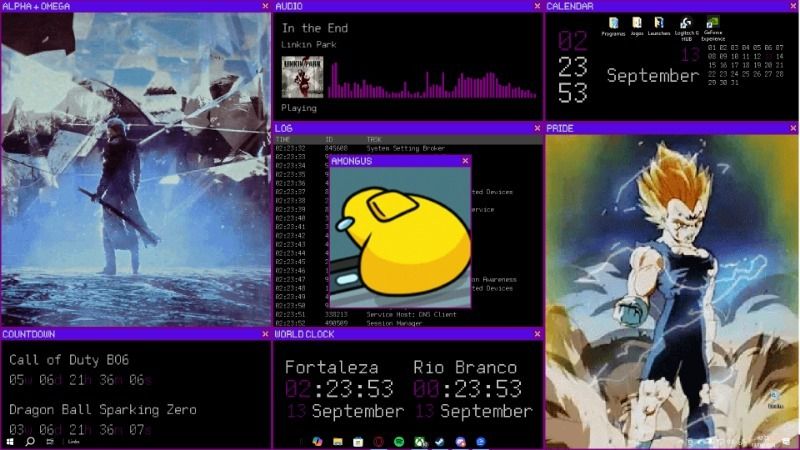Click Dragon Ball Sparking Zero countdown title
The width and height of the screenshot is (800, 450).
pos(103,410)
